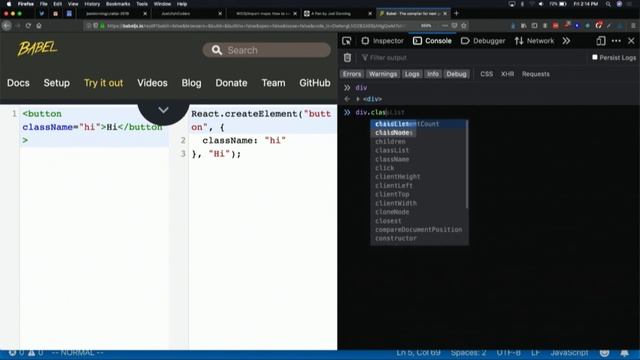Toggle the Errors filter
This screenshot has width=640, height=360.
point(352,74)
